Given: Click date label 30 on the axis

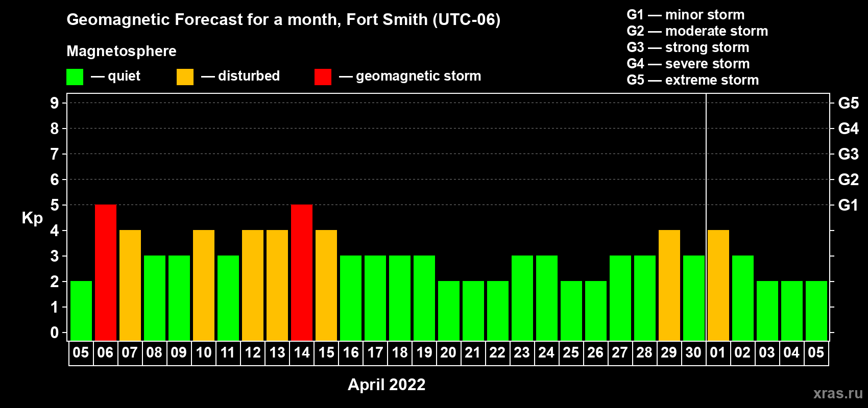Looking at the screenshot, I should click(693, 353).
